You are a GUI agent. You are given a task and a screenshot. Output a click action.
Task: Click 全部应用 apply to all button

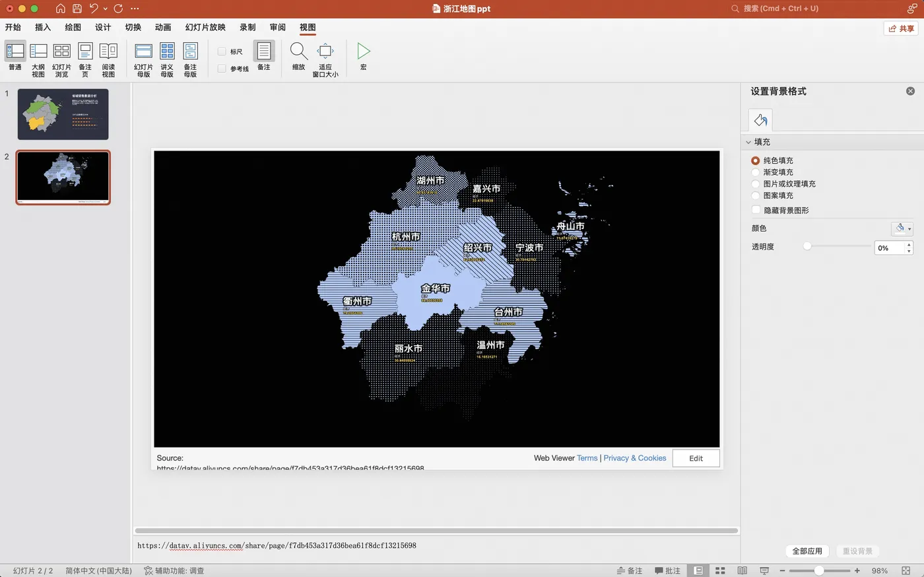[x=807, y=551]
